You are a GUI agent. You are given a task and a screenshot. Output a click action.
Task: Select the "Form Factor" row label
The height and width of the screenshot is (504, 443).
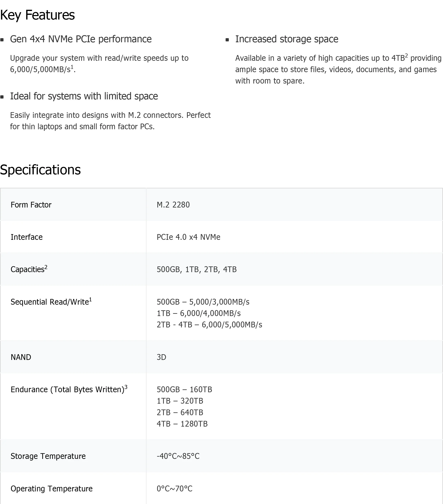click(31, 205)
